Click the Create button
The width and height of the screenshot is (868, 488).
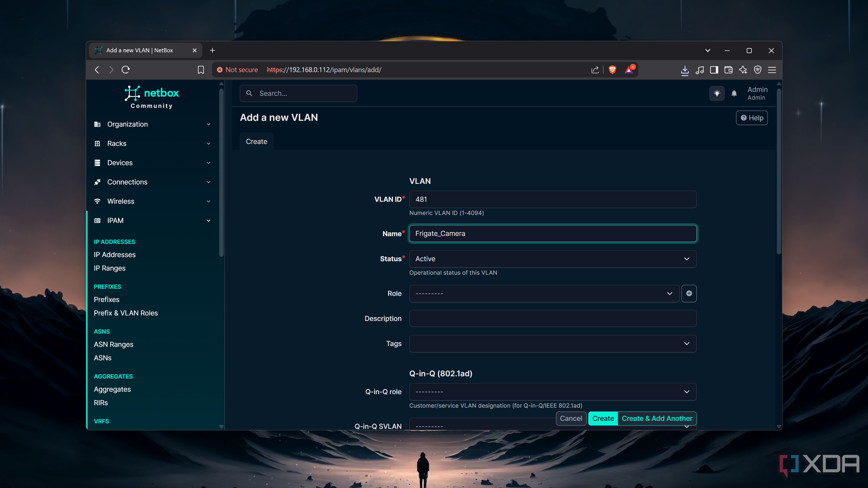click(603, 418)
